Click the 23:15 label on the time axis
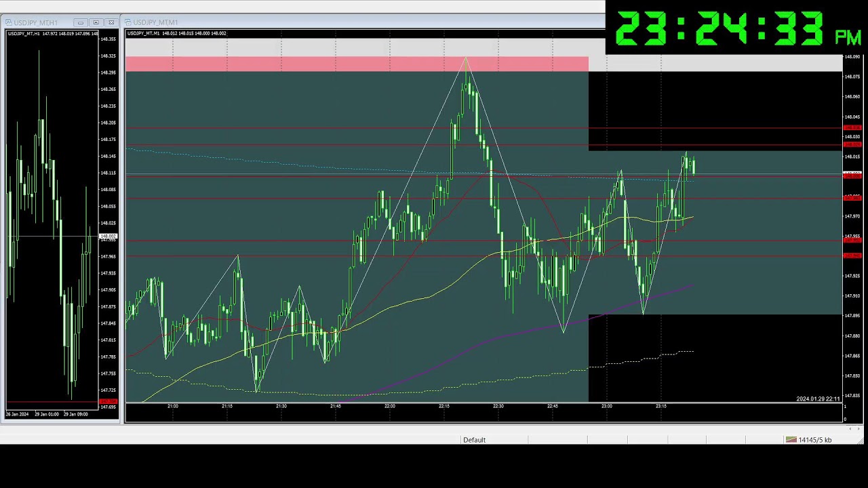This screenshot has width=868, height=488. pos(660,406)
